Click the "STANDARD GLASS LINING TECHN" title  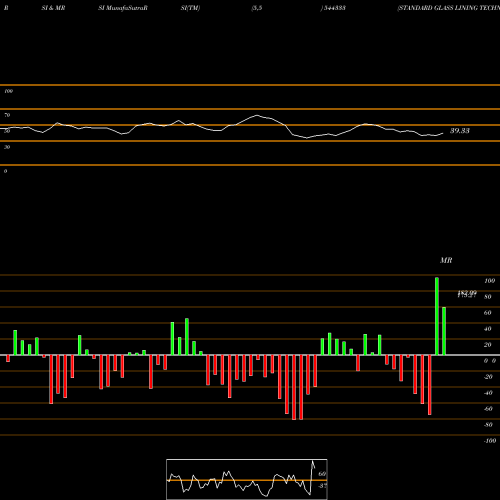[449, 8]
